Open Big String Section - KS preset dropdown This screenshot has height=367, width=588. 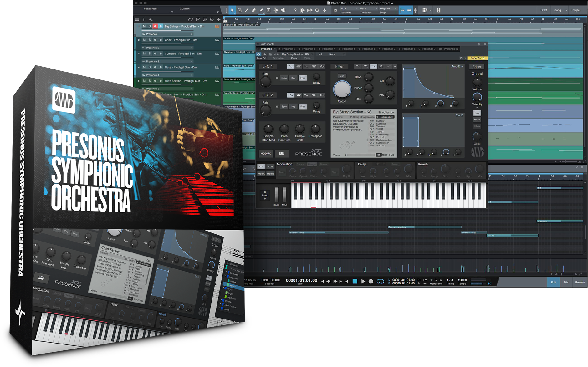pos(297,54)
